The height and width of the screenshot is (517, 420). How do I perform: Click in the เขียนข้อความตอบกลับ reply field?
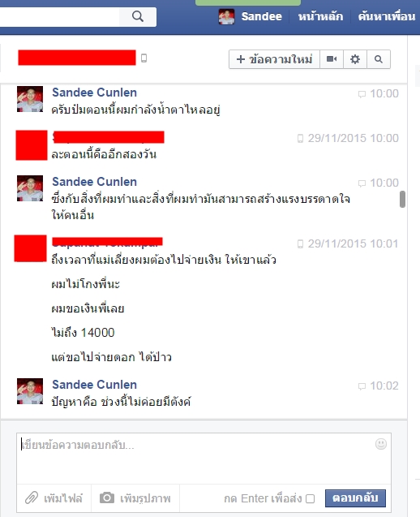[x=204, y=459]
